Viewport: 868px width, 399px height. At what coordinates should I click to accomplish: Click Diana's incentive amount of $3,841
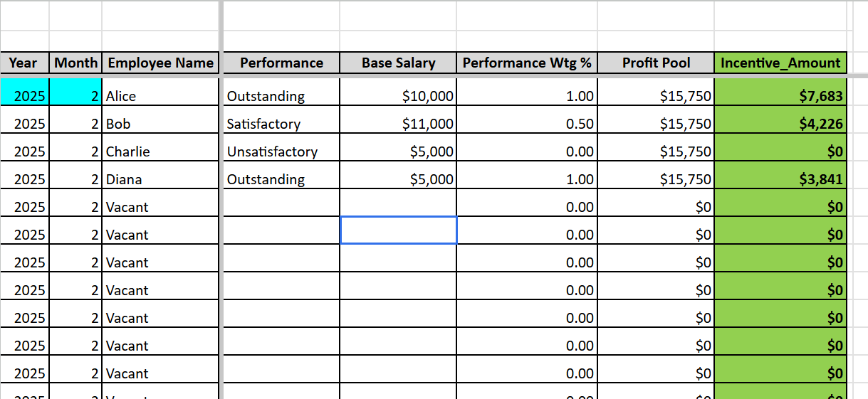[x=780, y=179]
